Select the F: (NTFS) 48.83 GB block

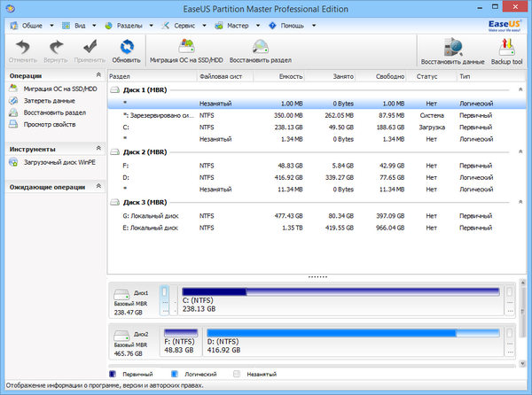pyautogui.click(x=181, y=342)
